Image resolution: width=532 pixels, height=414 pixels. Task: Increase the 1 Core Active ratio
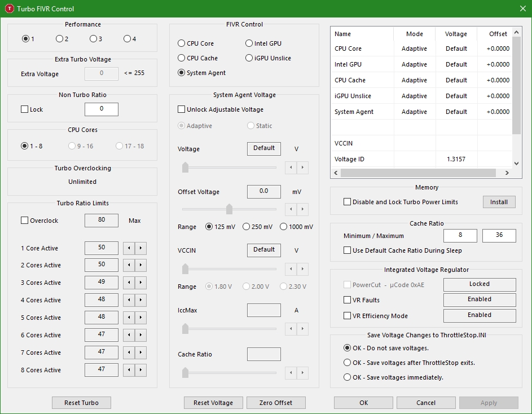(141, 248)
